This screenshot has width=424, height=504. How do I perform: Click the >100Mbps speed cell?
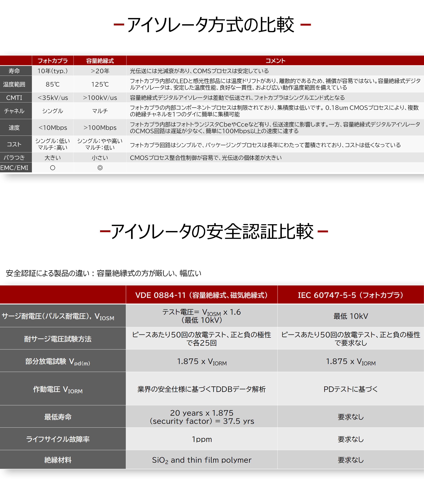click(100, 128)
